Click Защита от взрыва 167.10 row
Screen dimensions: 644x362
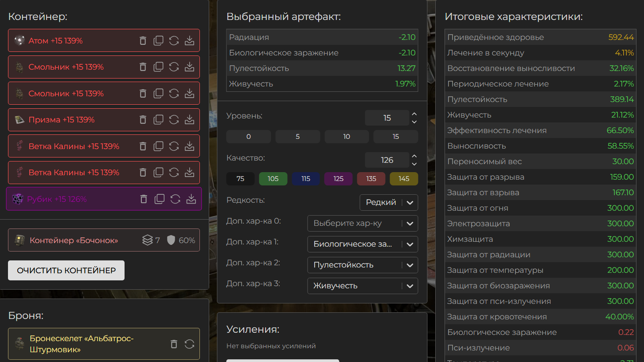pos(541,193)
